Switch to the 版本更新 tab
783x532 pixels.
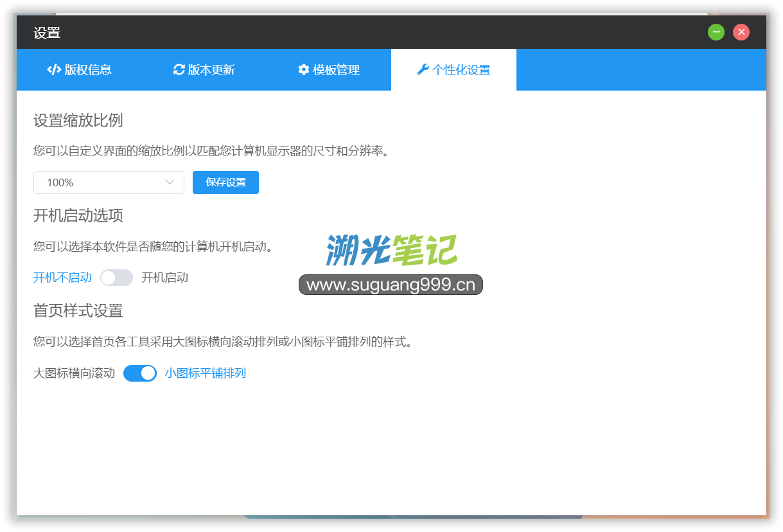click(x=204, y=70)
